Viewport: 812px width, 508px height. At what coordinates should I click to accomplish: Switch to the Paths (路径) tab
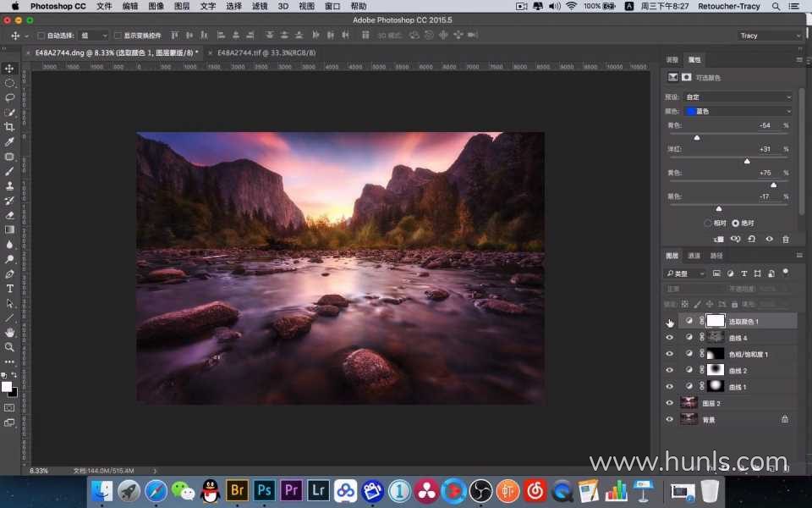tap(716, 256)
